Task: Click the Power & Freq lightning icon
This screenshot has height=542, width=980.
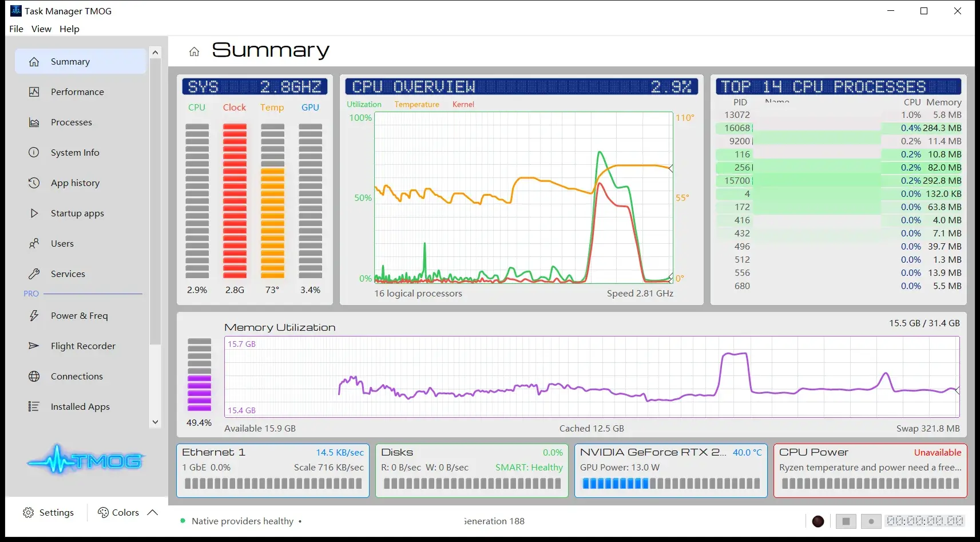Action: point(34,315)
